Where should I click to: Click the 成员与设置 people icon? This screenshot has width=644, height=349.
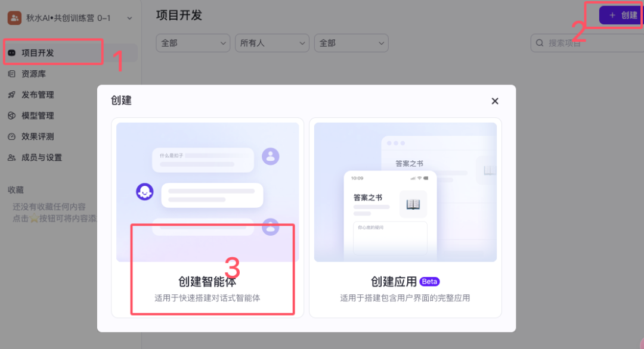click(x=11, y=157)
